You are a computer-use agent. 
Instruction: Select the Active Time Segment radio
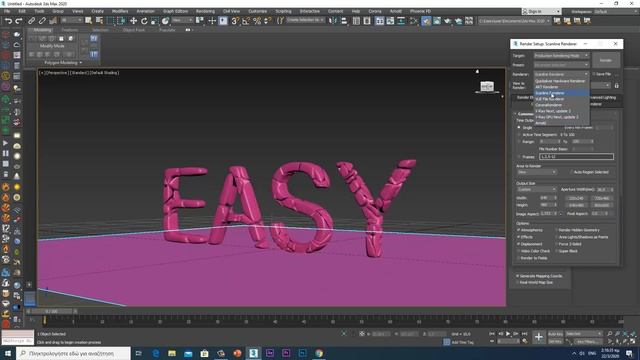click(x=519, y=134)
